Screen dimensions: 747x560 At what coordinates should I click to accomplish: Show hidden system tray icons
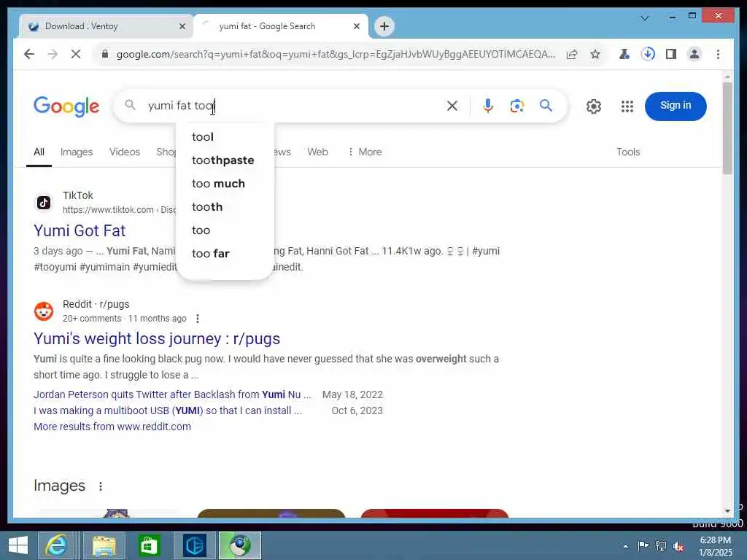(x=625, y=546)
